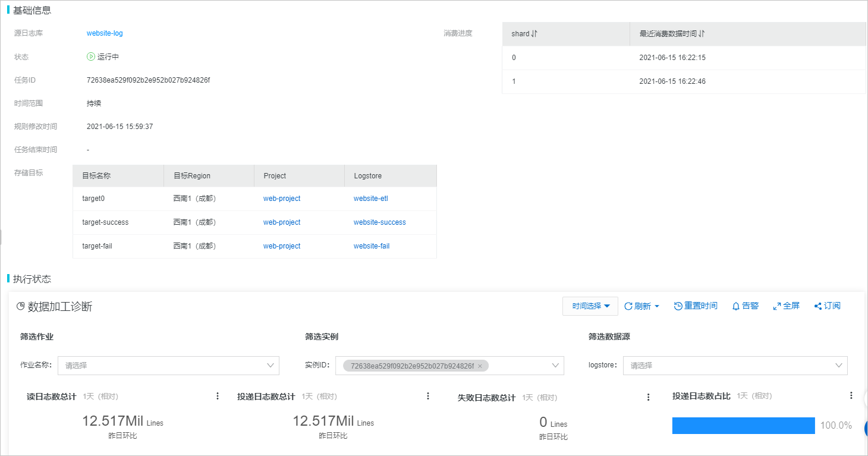868x456 pixels.
Task: Click shard 1 time 2021-06-15 16:22:46
Action: [x=672, y=81]
